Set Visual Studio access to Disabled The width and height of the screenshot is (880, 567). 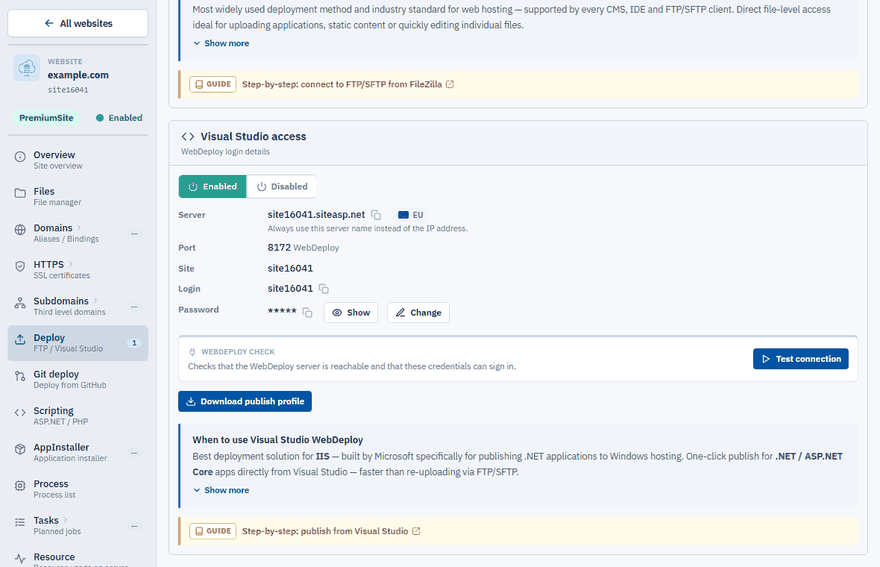click(282, 186)
